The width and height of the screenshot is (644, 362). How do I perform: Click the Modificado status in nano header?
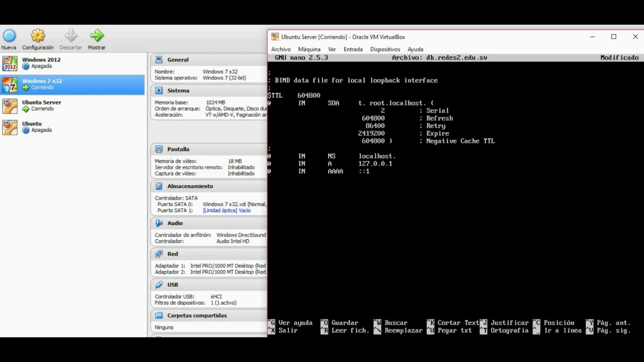coord(619,57)
